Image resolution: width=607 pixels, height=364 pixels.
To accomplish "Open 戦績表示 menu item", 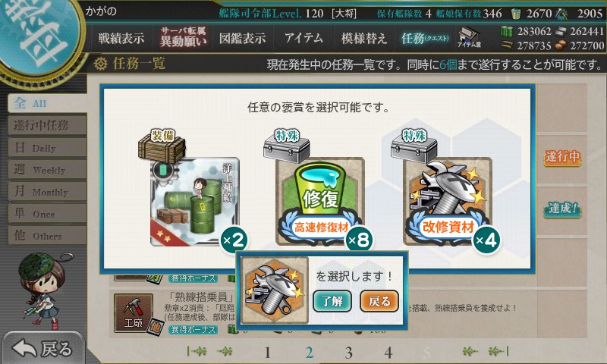I will 121,38.
